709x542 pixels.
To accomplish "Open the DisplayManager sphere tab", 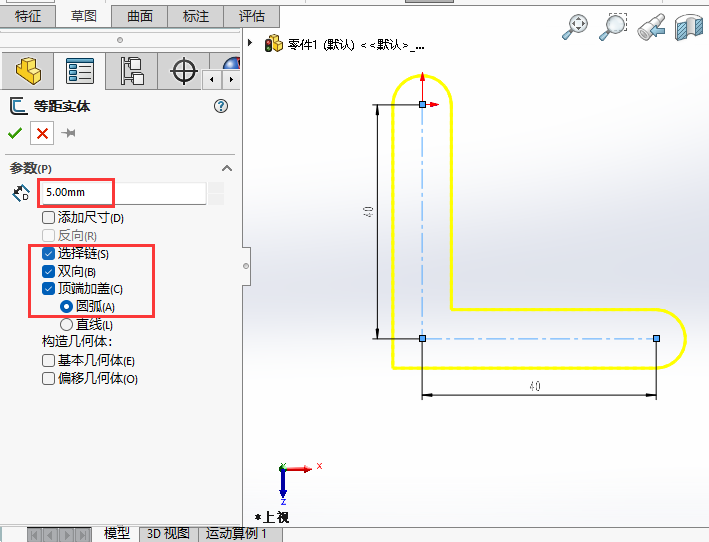I will pos(231,63).
